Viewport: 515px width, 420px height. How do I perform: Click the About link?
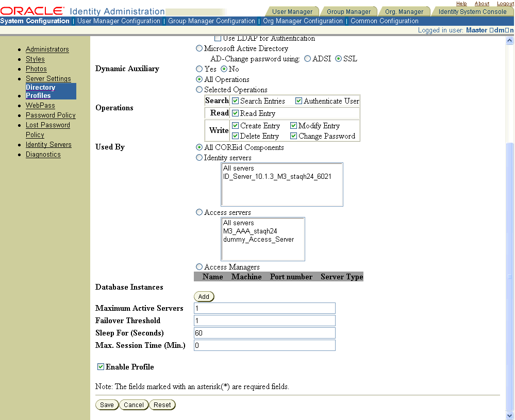coord(482,3)
